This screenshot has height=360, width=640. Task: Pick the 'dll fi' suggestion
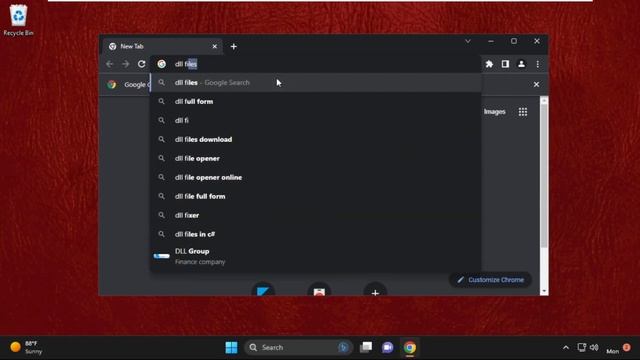(x=316, y=120)
